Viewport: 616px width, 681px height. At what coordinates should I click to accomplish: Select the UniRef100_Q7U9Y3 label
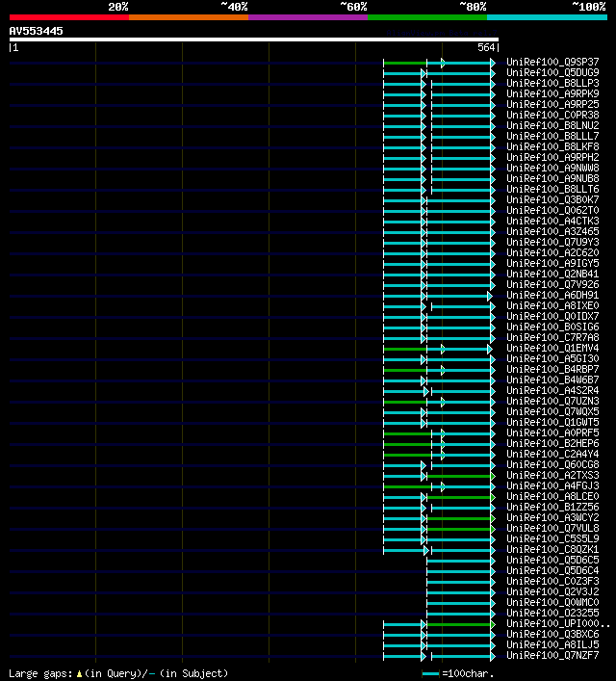click(552, 242)
